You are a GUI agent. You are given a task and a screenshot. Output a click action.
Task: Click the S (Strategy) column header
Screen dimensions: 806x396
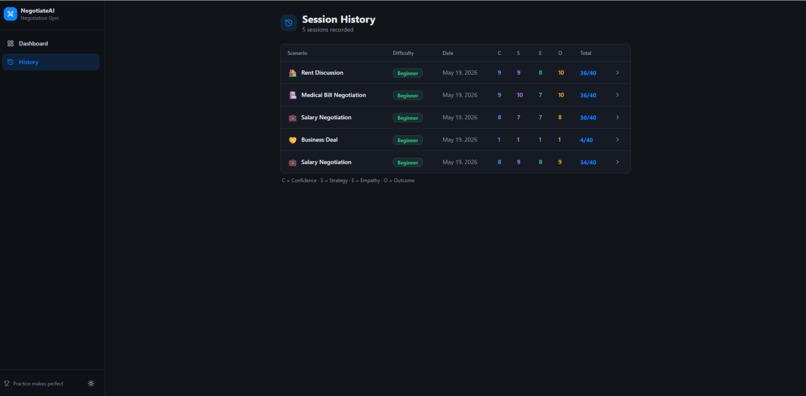pyautogui.click(x=518, y=53)
